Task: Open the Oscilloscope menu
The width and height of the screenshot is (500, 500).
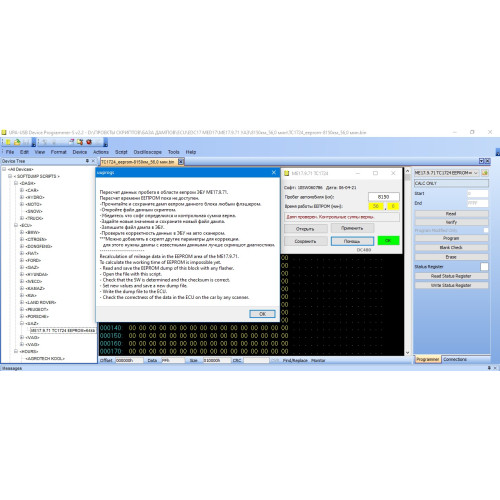Action: pos(148,152)
